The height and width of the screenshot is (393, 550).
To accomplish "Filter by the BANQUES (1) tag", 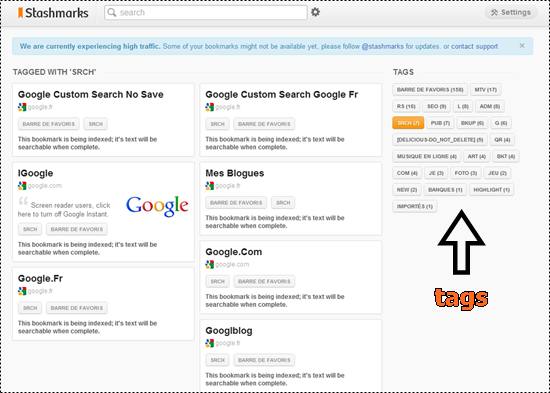I will [445, 189].
